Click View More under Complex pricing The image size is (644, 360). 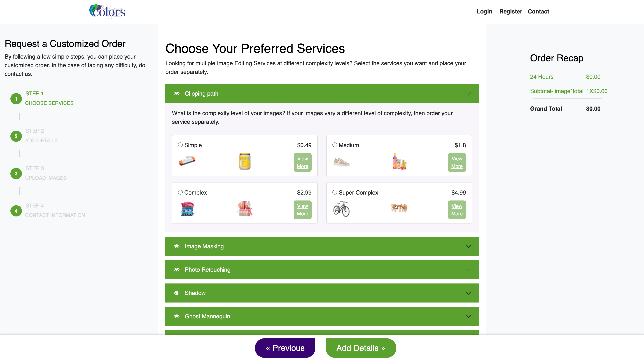tap(302, 210)
